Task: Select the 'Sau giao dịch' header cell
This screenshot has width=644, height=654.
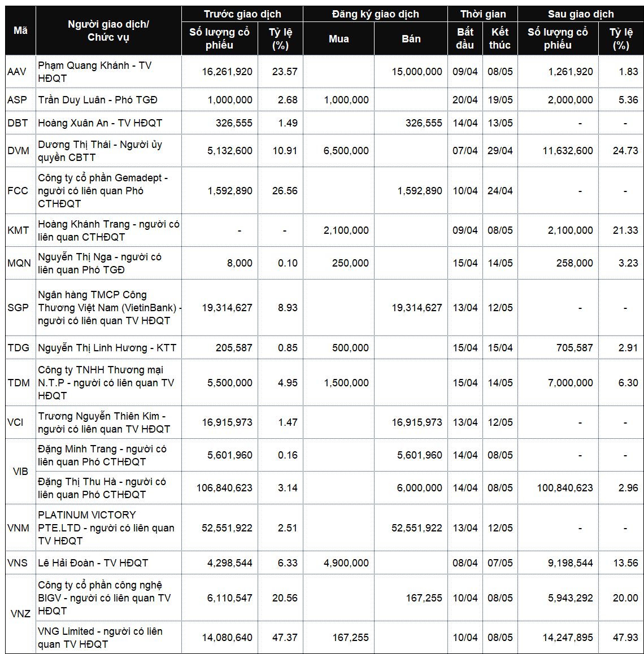Action: (x=580, y=14)
